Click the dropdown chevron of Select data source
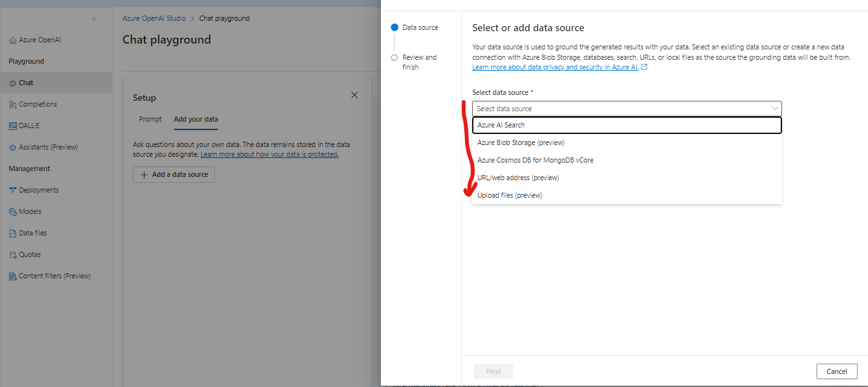This screenshot has height=387, width=868. (775, 109)
